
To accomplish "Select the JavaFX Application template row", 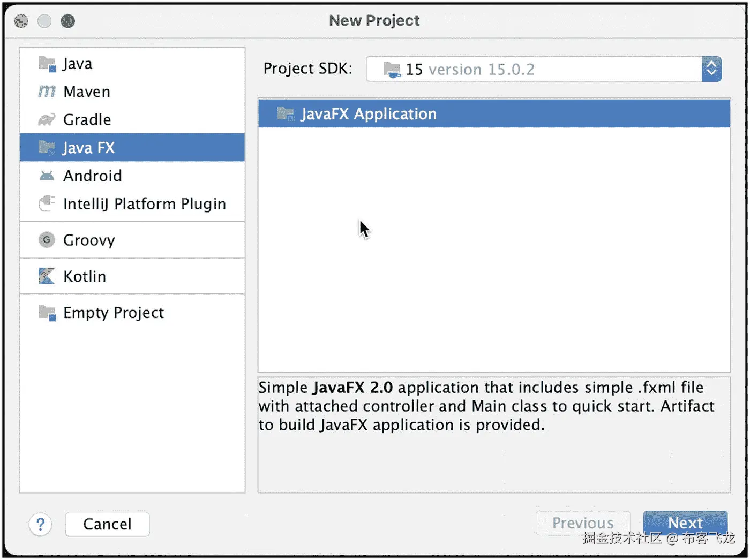I will coord(493,113).
